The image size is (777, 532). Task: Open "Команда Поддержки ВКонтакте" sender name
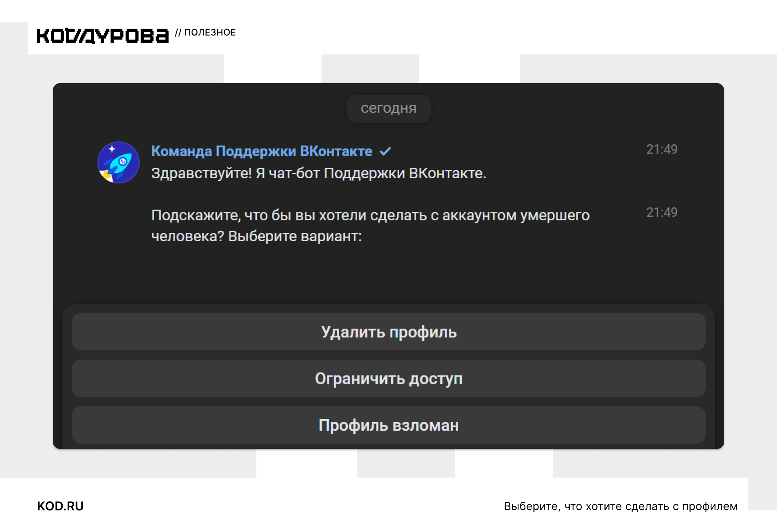[x=262, y=151]
